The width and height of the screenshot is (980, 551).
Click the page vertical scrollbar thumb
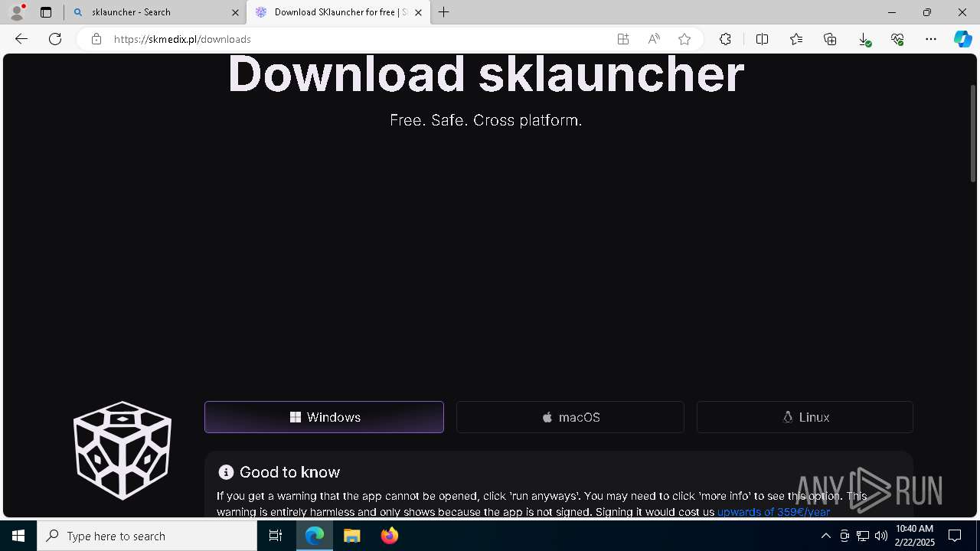coord(973,133)
